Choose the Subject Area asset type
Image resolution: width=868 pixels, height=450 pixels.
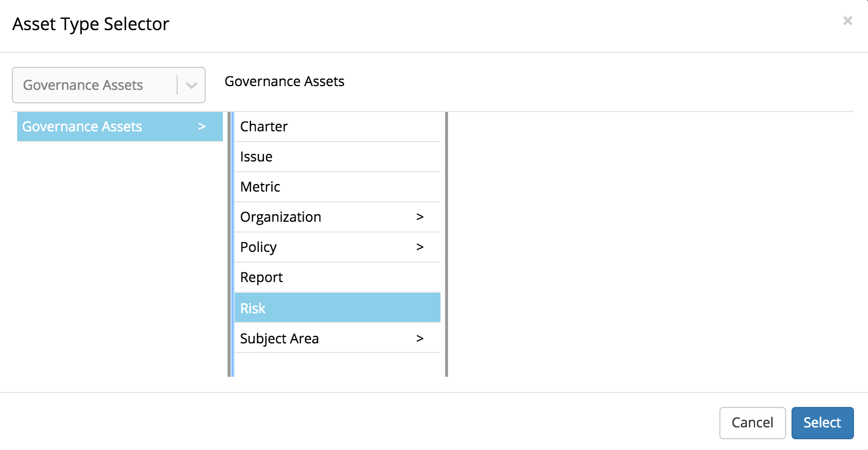click(279, 339)
